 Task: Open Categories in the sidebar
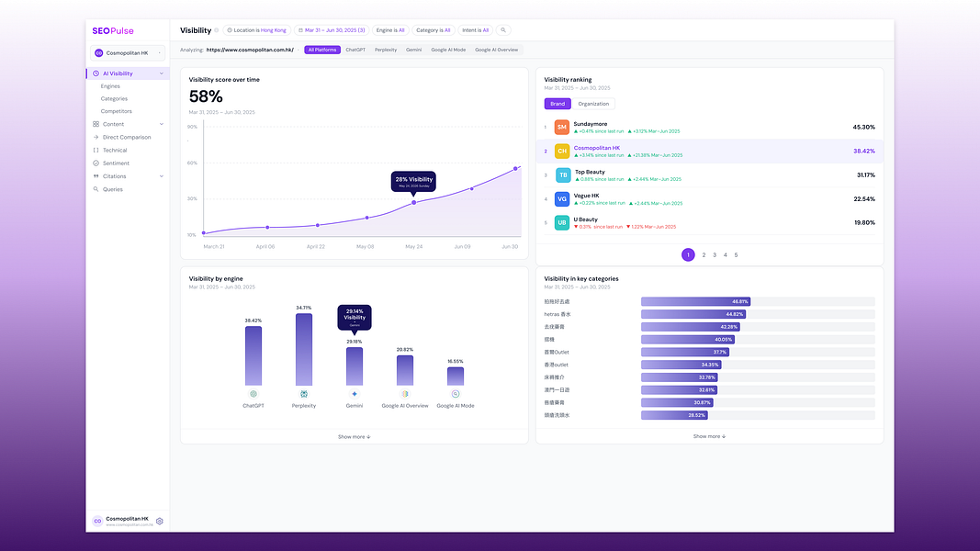[x=114, y=98]
